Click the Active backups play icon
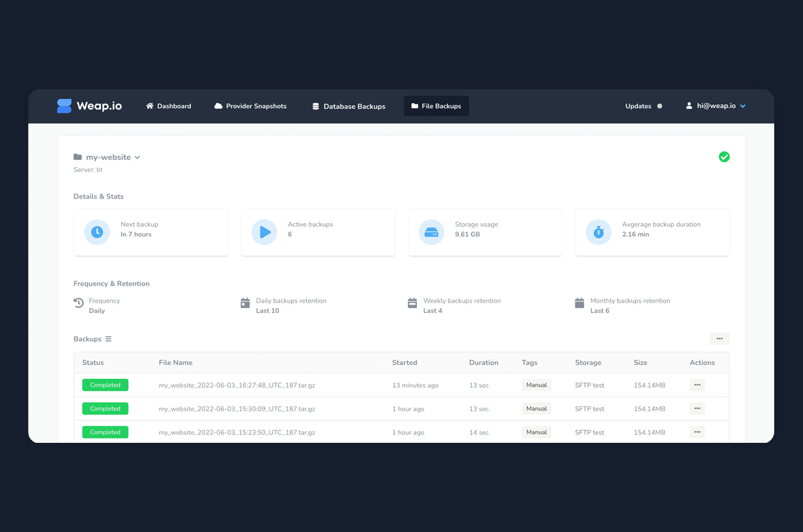803x532 pixels. (264, 232)
